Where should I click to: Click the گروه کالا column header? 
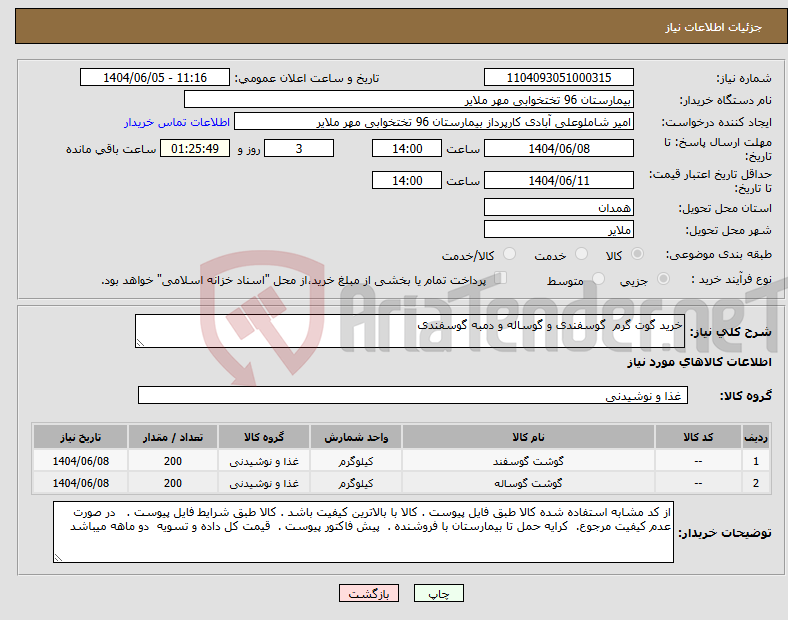[x=264, y=437]
